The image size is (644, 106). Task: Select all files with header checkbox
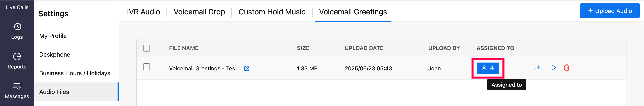pyautogui.click(x=147, y=48)
